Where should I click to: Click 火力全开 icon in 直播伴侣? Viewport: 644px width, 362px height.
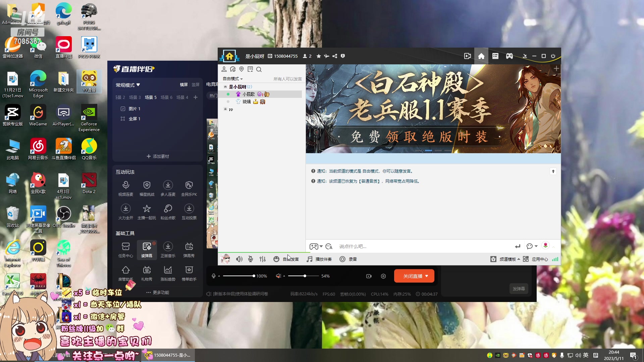126,209
